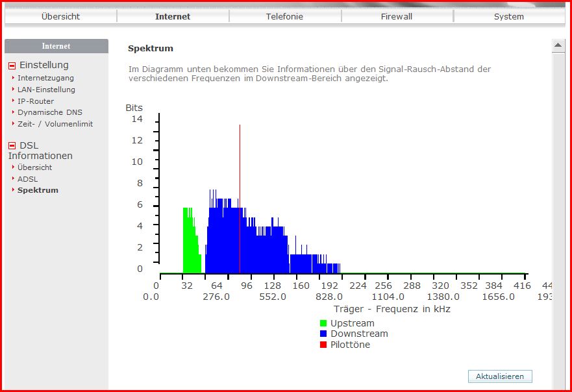
Task: Open the Telefonie tab
Action: pos(284,16)
